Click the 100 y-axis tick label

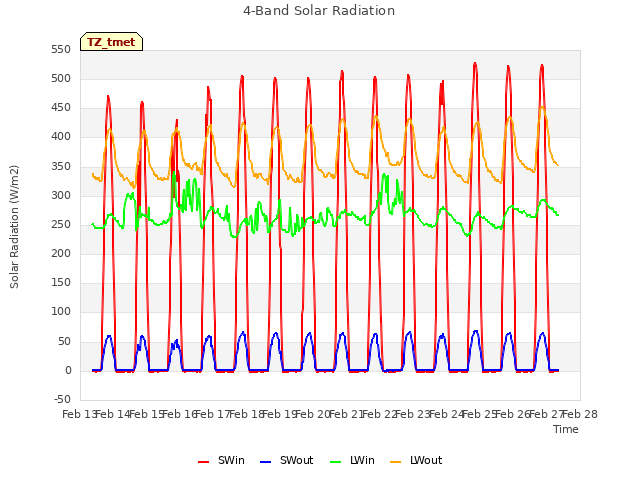pyautogui.click(x=61, y=312)
